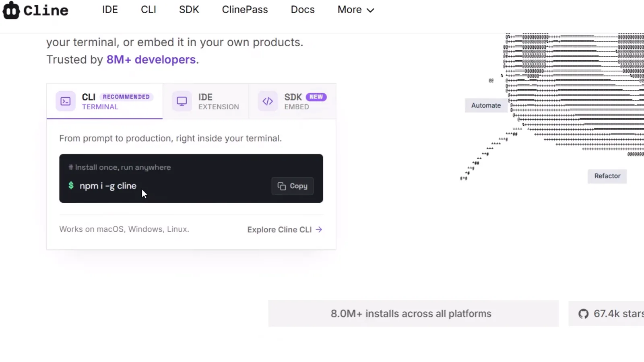Click the code brackets icon in SDK tab

tap(268, 101)
